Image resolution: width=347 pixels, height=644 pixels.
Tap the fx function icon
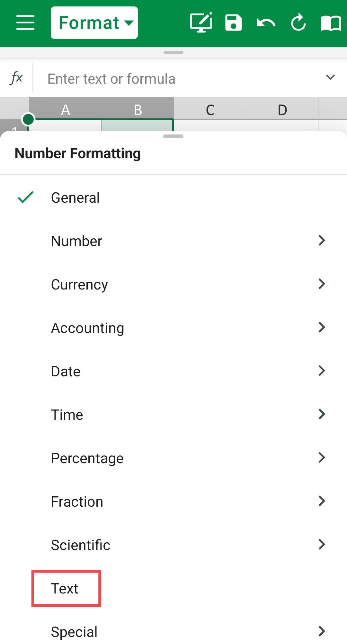[16, 78]
